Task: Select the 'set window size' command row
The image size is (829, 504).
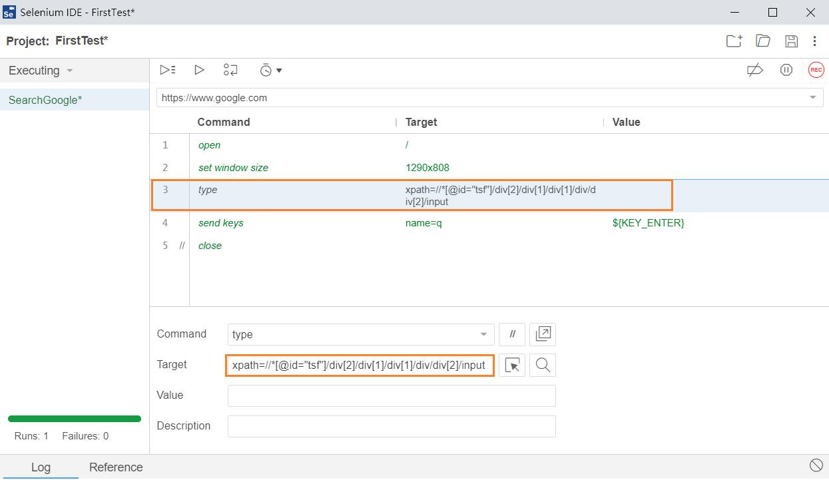Action: (489, 168)
